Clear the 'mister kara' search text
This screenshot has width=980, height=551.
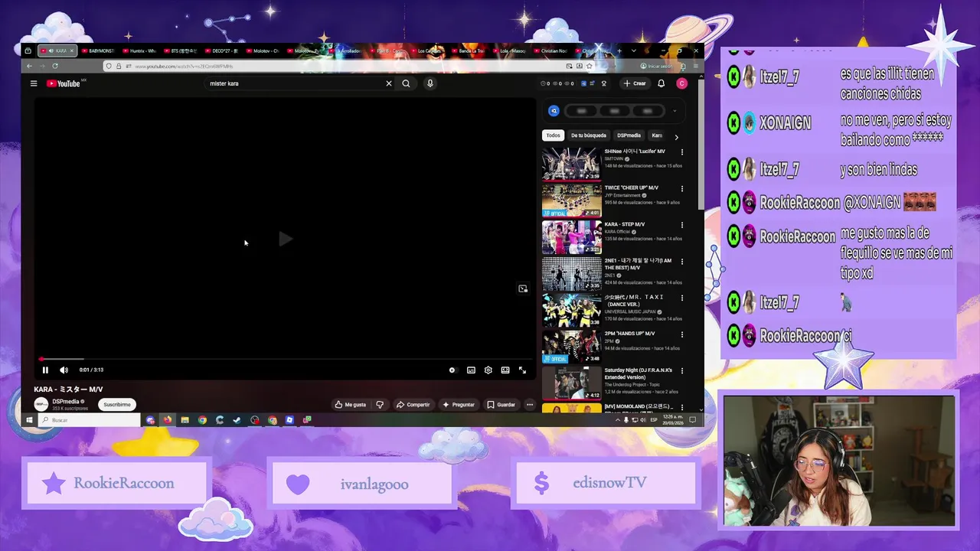(388, 83)
